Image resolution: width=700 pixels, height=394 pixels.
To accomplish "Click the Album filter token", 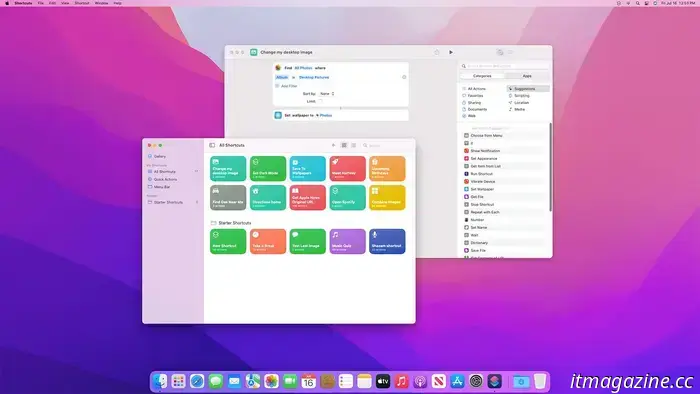I will (x=282, y=77).
